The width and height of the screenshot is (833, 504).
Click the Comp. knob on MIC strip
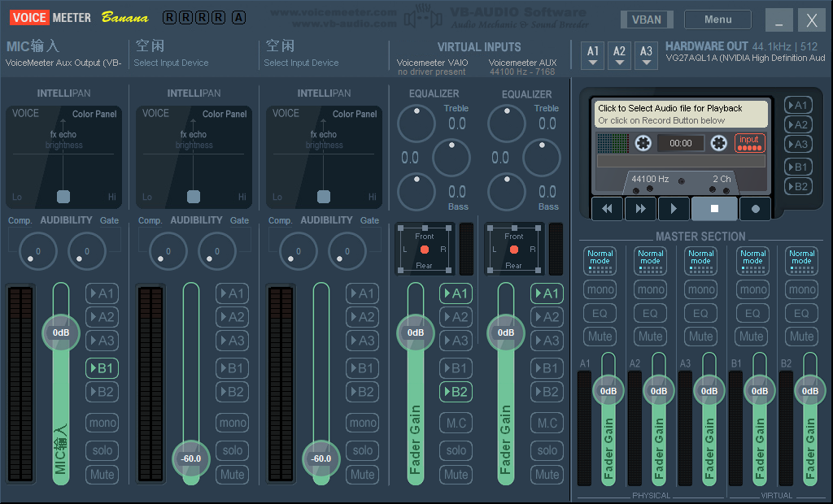tap(38, 252)
